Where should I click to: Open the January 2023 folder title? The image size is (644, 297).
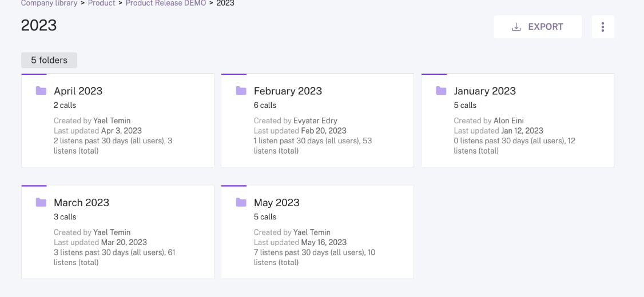click(x=484, y=91)
